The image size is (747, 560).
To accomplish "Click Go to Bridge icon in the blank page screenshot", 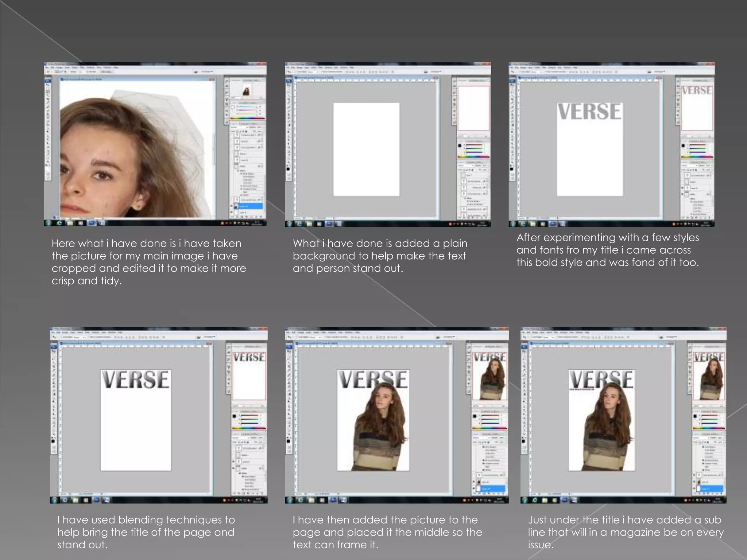I will 426,72.
